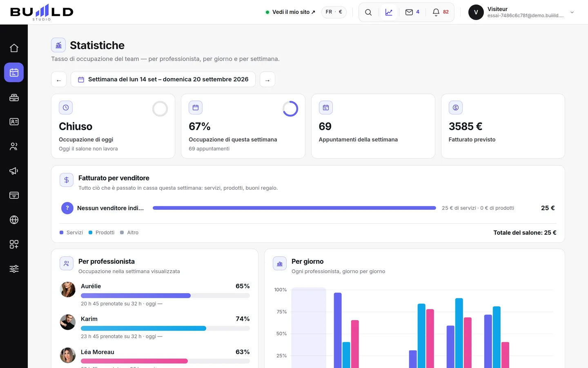Image resolution: width=588 pixels, height=368 pixels.
Task: Click the Statistiche page title icon
Action: 58,45
